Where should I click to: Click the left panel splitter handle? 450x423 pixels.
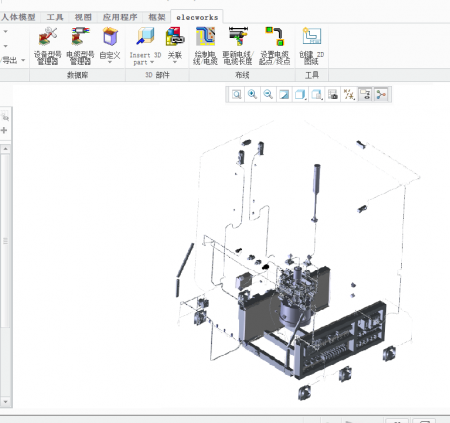[5, 241]
